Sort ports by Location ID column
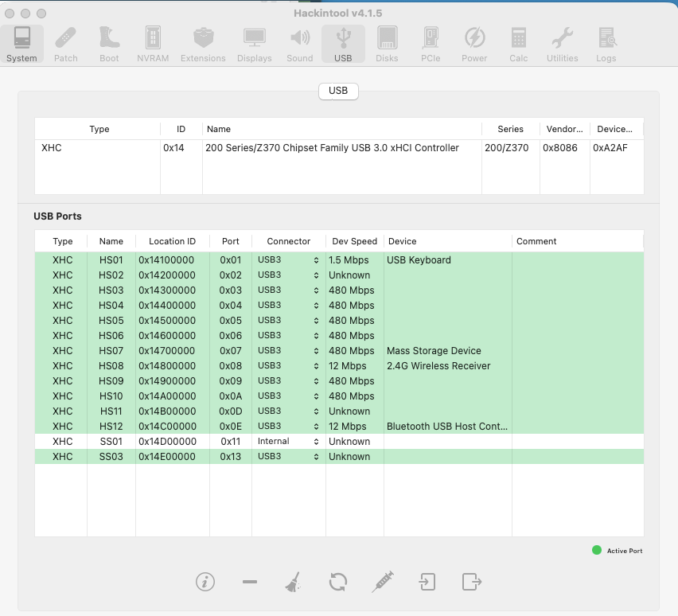This screenshot has width=678, height=616. pyautogui.click(x=172, y=241)
